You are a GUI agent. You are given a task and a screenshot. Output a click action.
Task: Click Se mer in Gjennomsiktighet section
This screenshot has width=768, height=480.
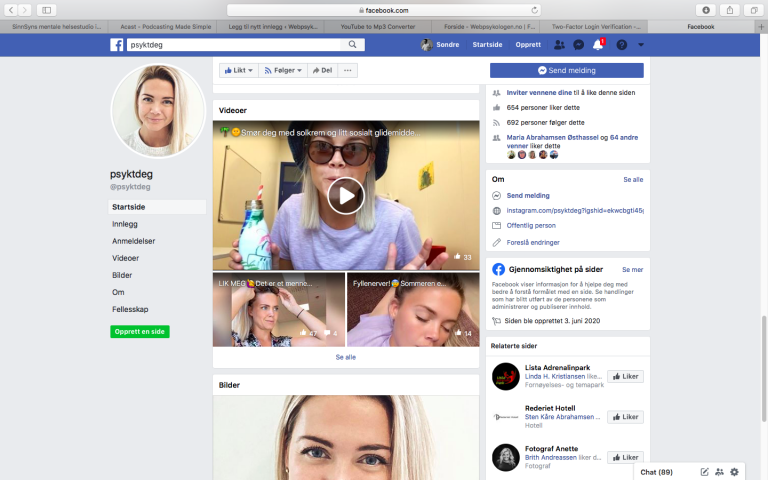click(632, 270)
